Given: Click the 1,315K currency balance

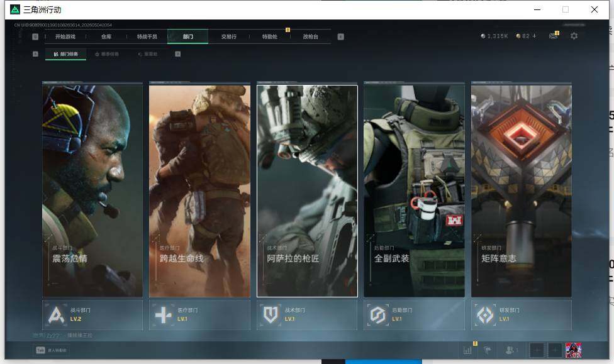Looking at the screenshot, I should coord(498,36).
